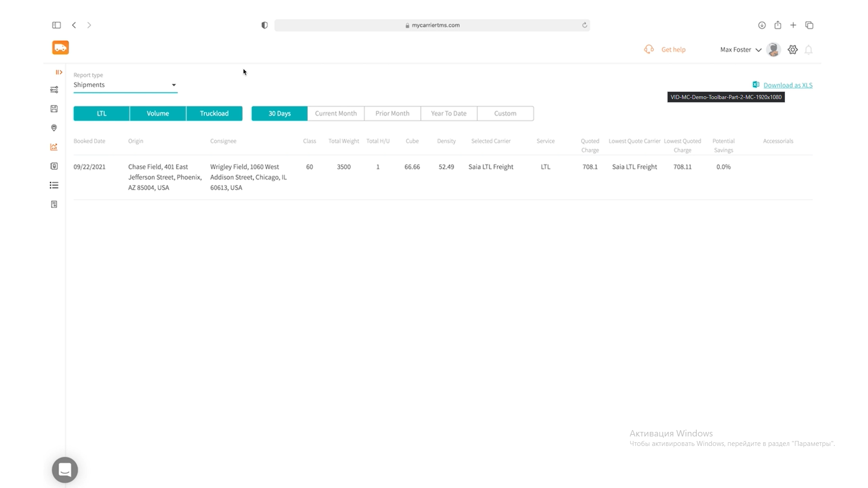The width and height of the screenshot is (868, 488).
Task: Toggle the Truckload shipment filter
Action: (x=214, y=113)
